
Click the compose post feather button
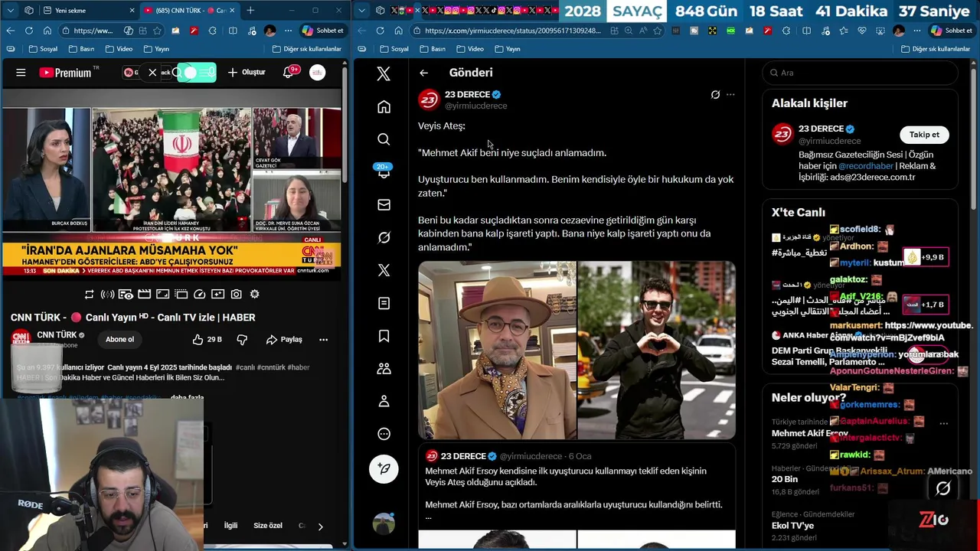click(384, 468)
